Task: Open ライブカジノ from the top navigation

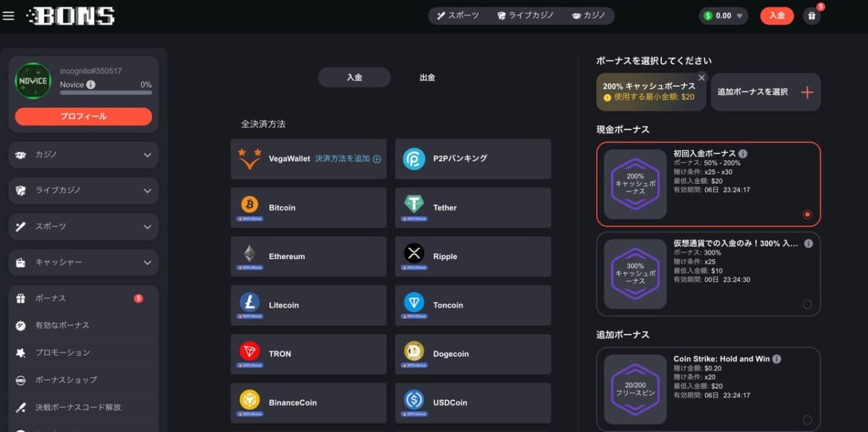Action: (525, 14)
